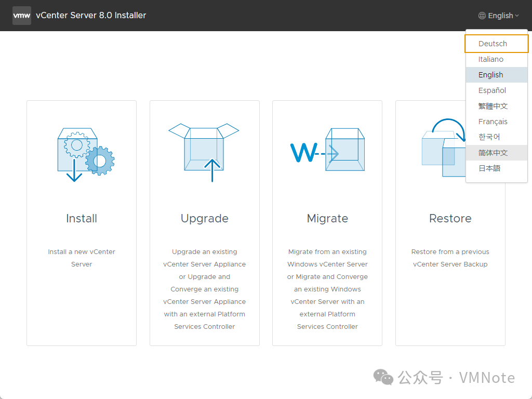
Task: Click the globe language icon
Action: click(x=482, y=16)
